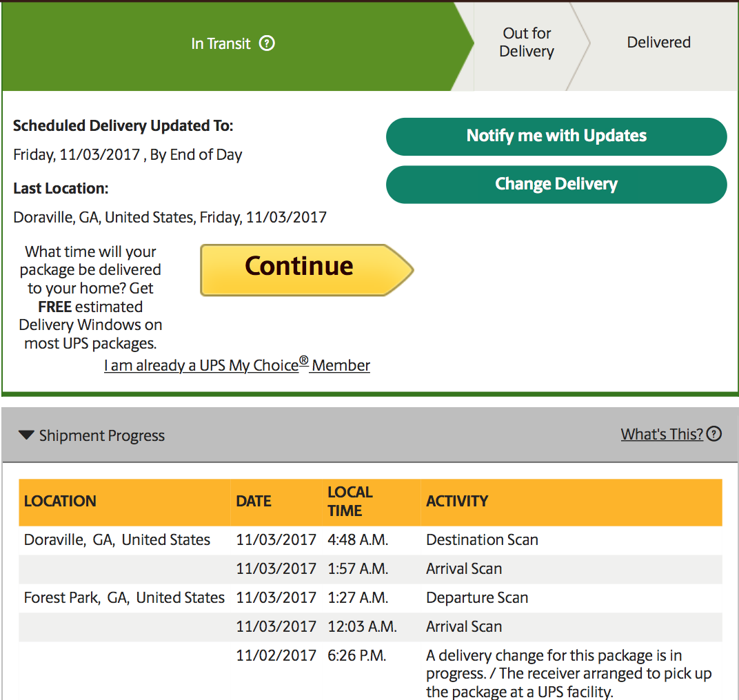Click the yellow Continue arrow button
This screenshot has height=700, width=739.
pos(307,270)
